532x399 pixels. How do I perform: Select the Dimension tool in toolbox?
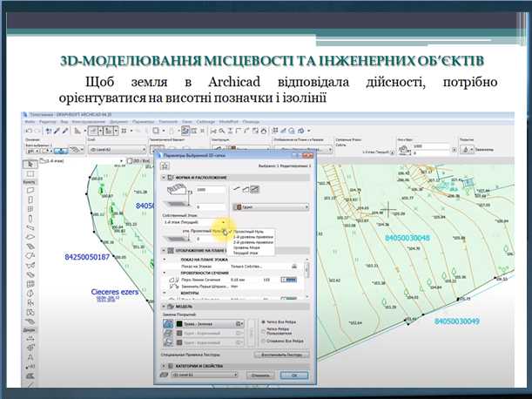(30, 339)
